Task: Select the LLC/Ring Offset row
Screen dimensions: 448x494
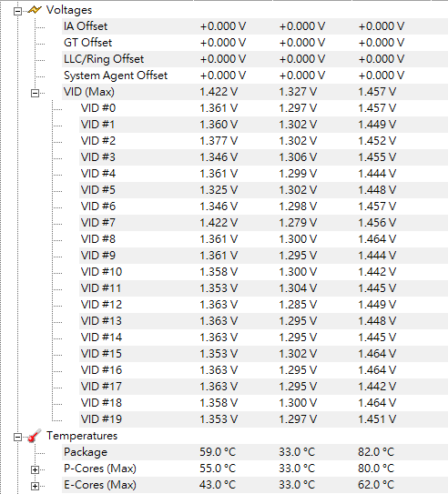Action: (x=255, y=59)
